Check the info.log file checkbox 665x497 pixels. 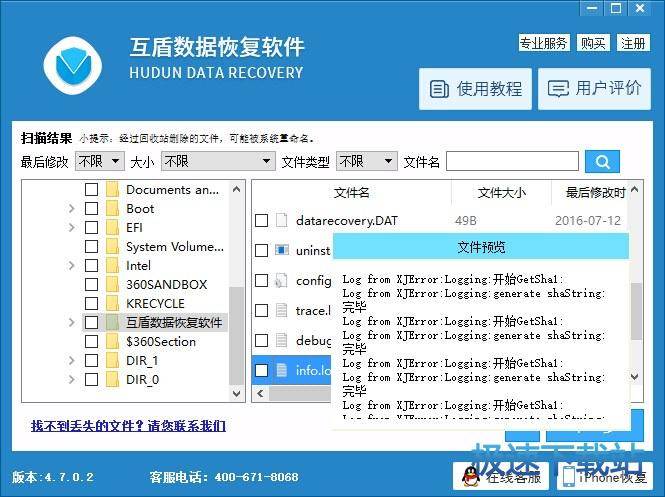[261, 370]
